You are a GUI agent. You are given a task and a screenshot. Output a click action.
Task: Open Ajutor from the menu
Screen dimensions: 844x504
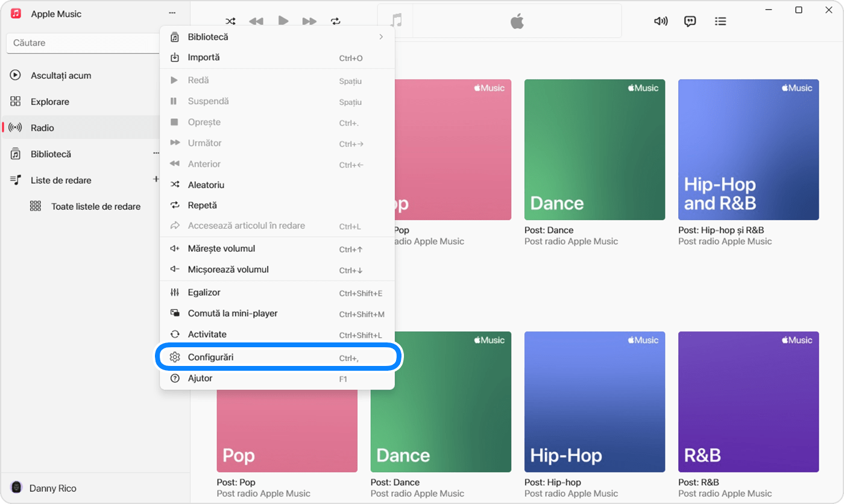pos(277,378)
